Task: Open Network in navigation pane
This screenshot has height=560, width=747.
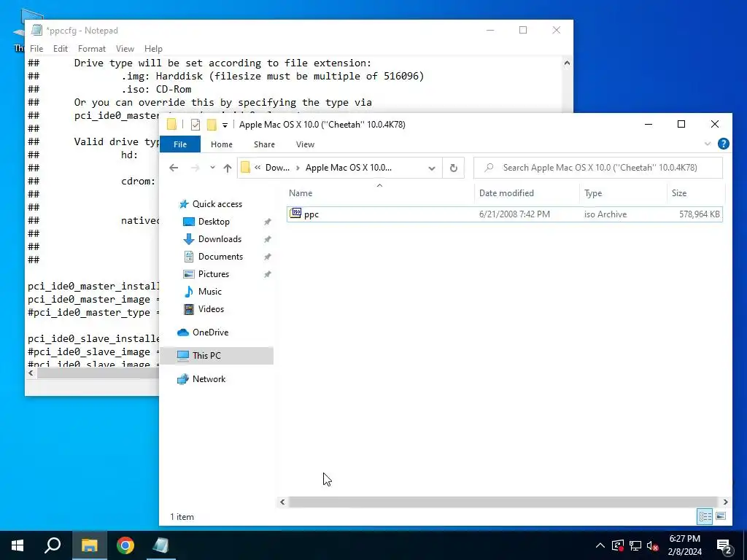Action: coord(209,379)
